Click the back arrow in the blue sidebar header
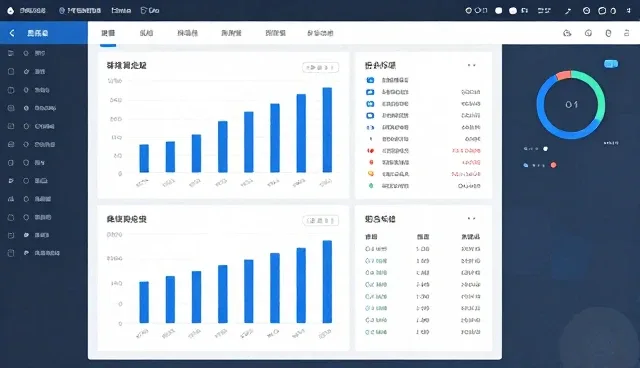The image size is (640, 368). 12,33
